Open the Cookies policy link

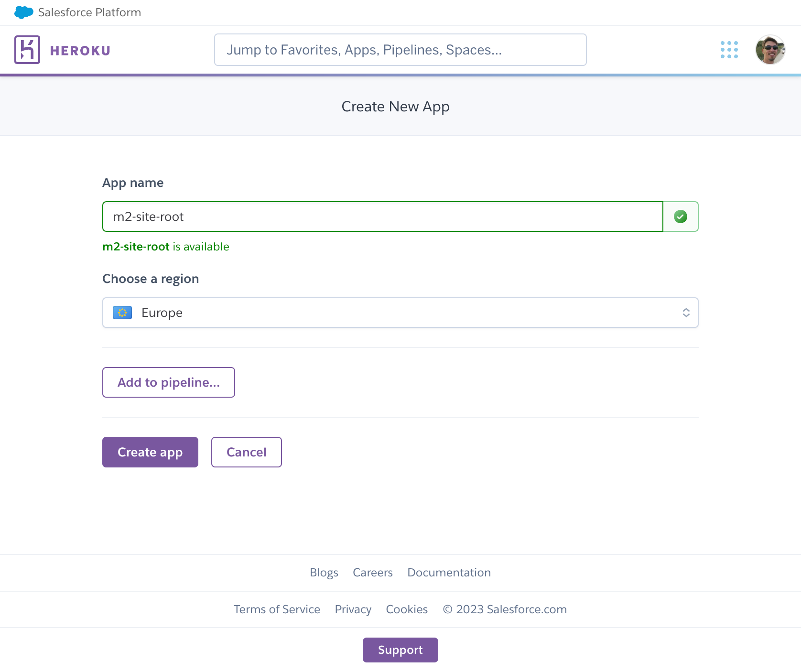point(406,609)
